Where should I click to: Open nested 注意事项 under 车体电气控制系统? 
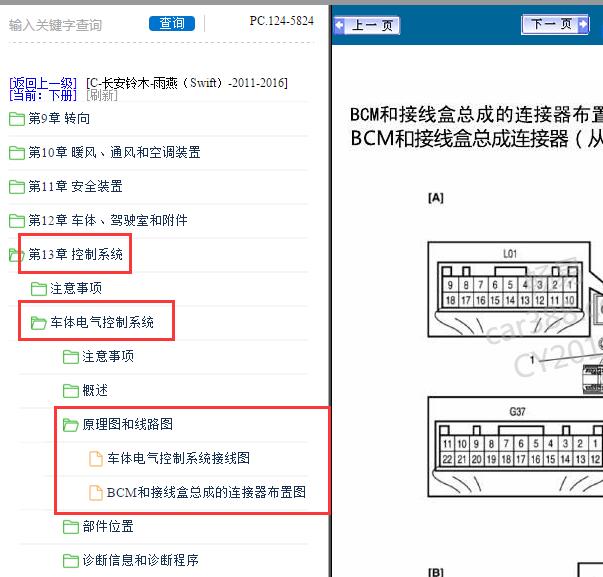(108, 356)
